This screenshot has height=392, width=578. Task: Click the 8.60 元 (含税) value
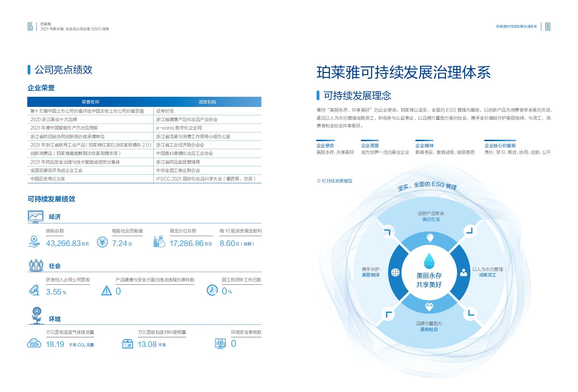point(237,244)
